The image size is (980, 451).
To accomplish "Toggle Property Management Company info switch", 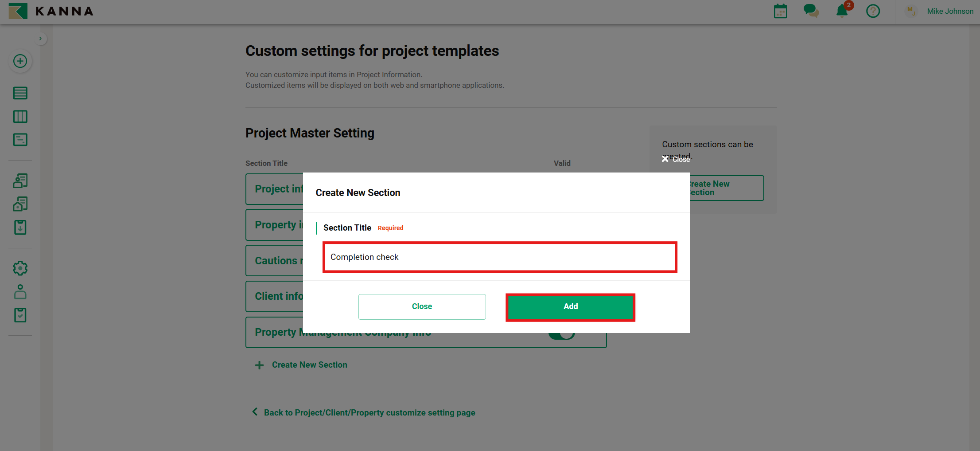I will (x=562, y=335).
